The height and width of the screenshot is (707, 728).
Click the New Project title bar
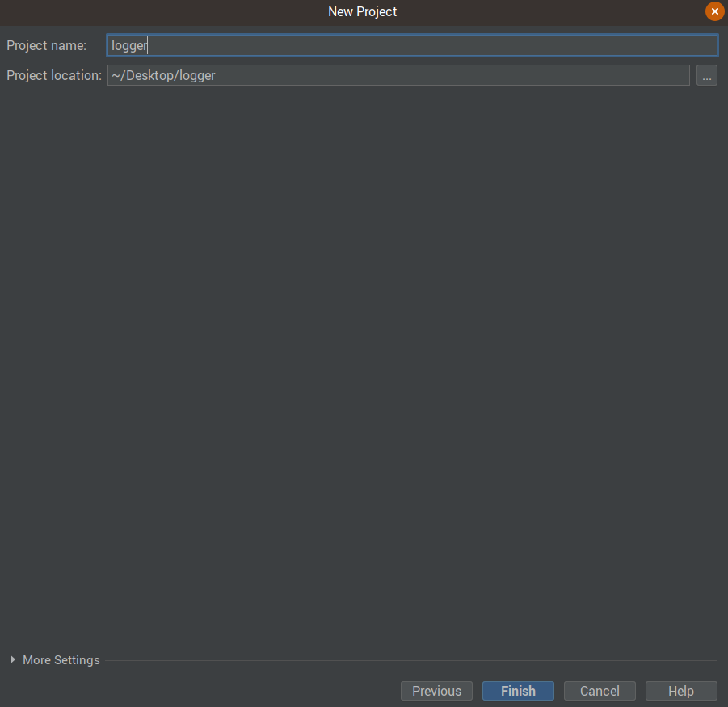click(x=362, y=11)
